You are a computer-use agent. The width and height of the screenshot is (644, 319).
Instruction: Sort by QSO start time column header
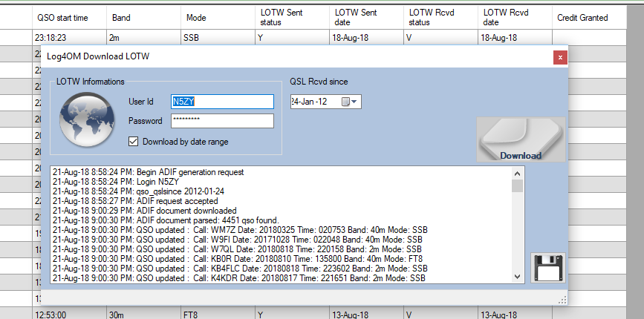pos(69,18)
